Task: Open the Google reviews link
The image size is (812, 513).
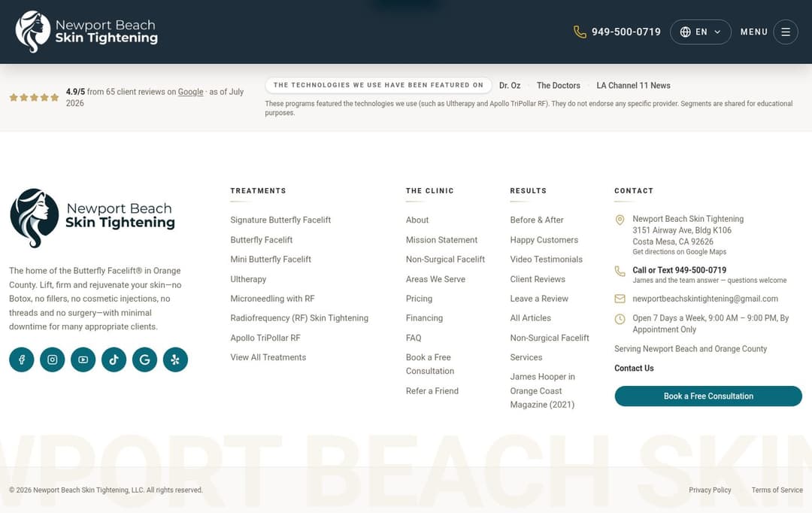Action: click(190, 92)
